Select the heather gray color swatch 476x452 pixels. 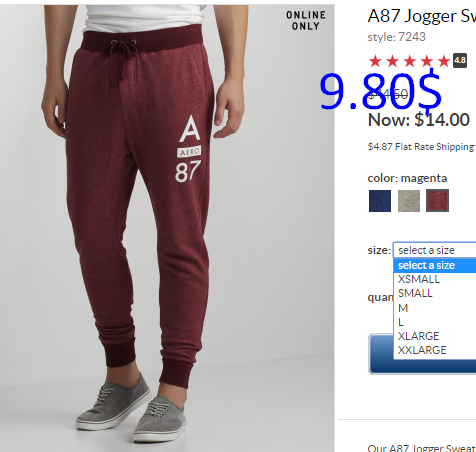coord(409,201)
